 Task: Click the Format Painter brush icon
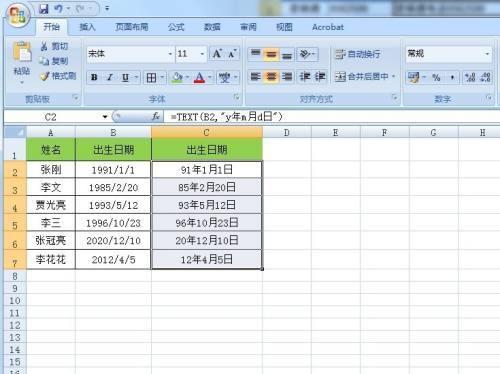45,76
